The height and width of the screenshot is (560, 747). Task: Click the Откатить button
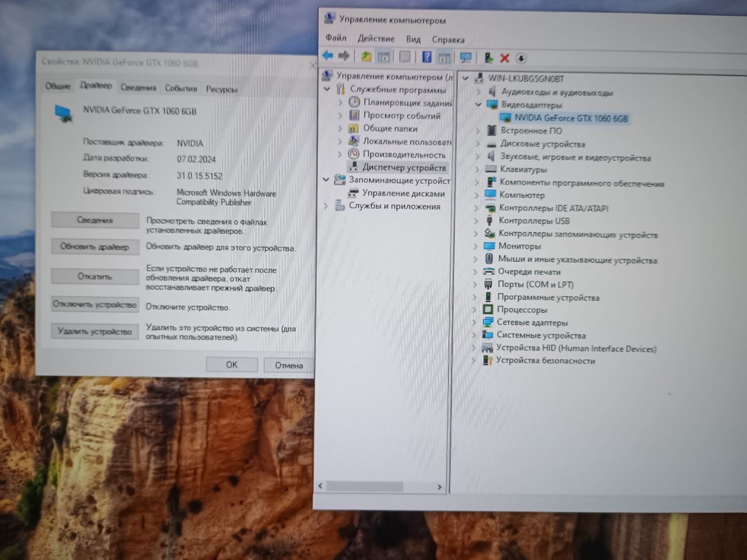point(95,276)
